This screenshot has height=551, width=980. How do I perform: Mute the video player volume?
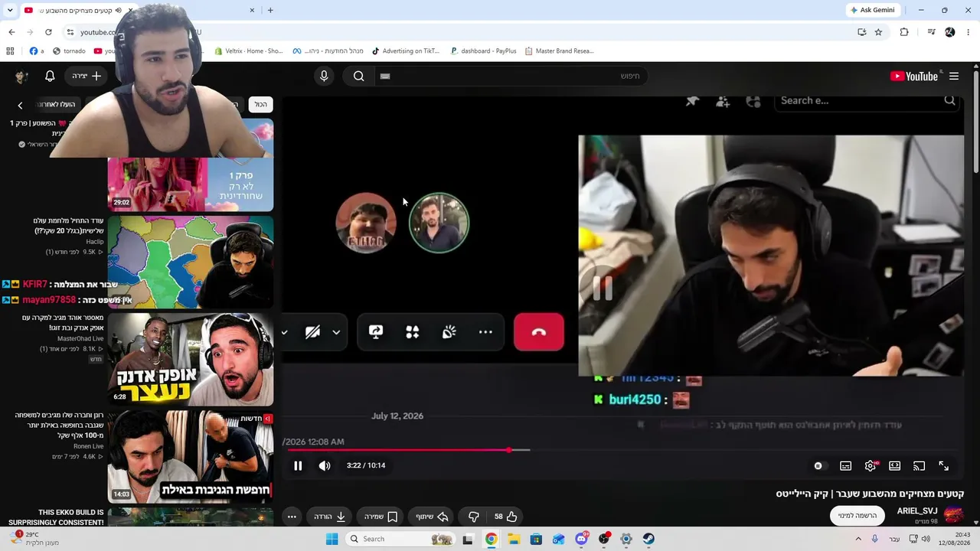point(325,465)
